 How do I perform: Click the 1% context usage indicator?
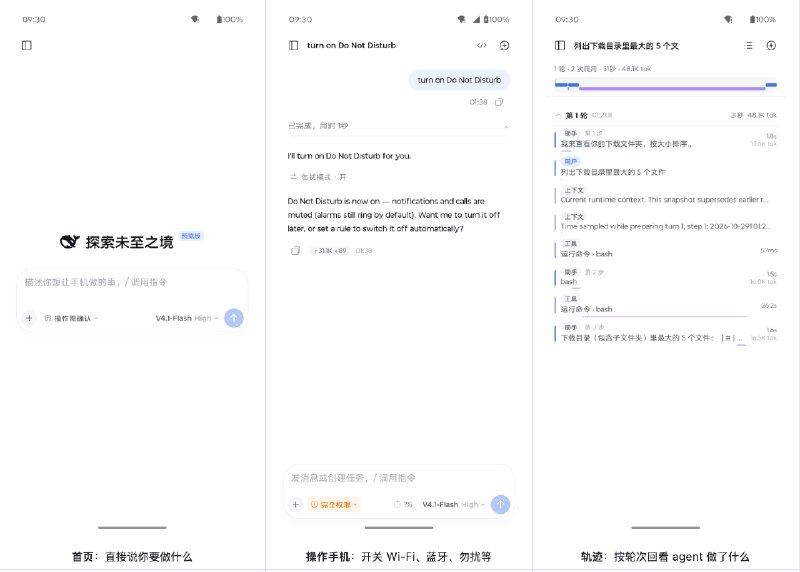click(x=403, y=505)
